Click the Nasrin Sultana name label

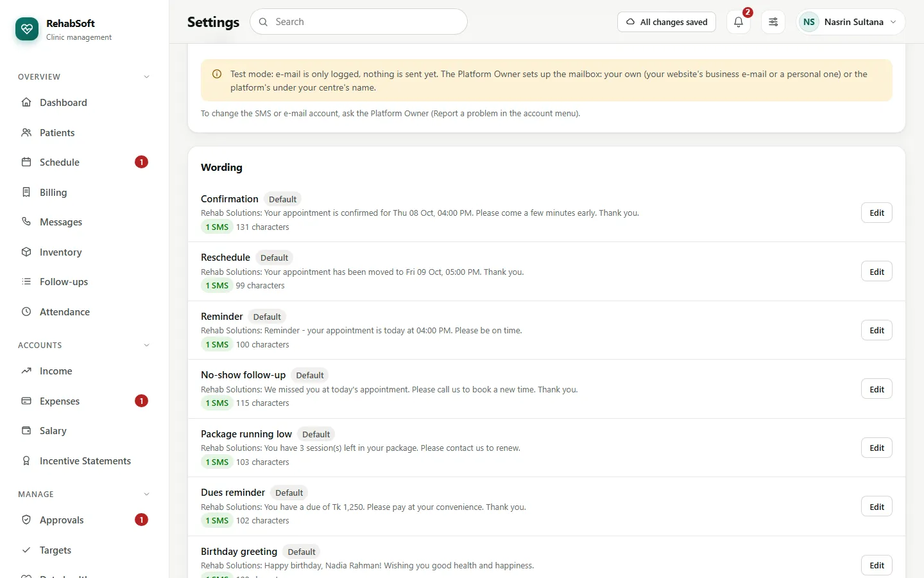[x=853, y=22]
